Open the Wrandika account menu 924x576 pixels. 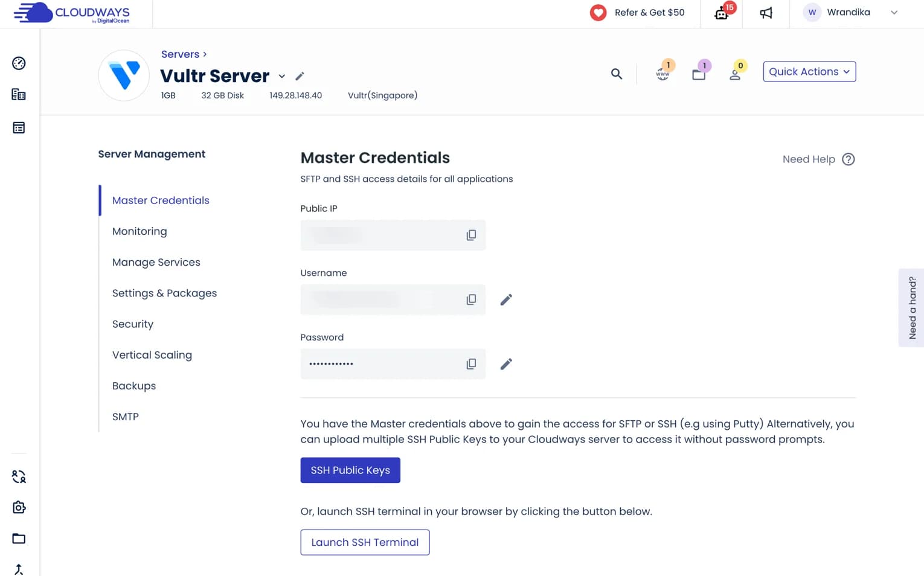850,13
